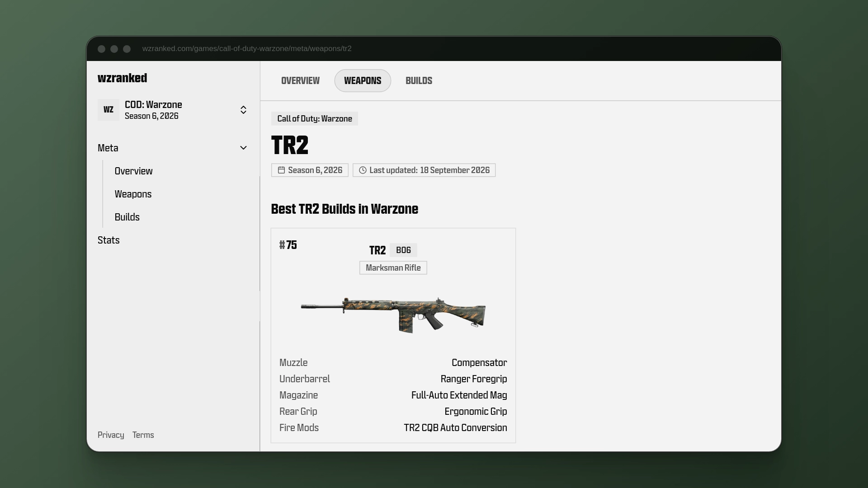Open Weapons in the sidebar list
Viewport: 868px width, 488px height.
pyautogui.click(x=133, y=194)
